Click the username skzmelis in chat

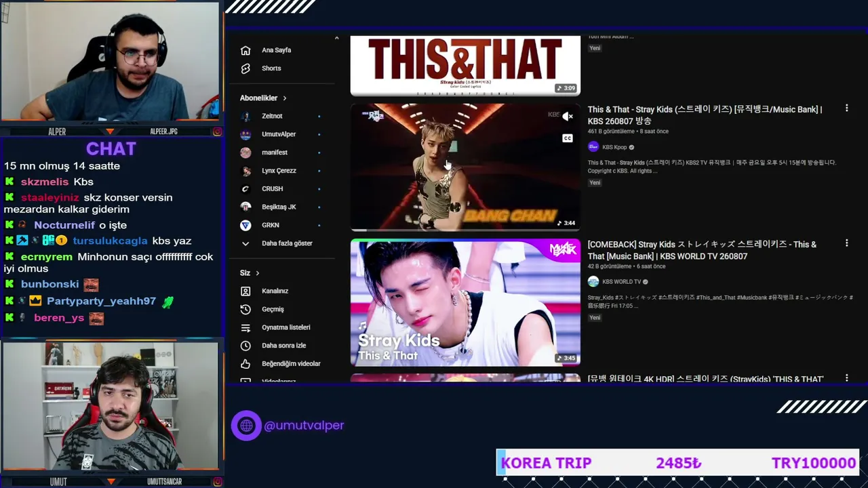click(45, 182)
